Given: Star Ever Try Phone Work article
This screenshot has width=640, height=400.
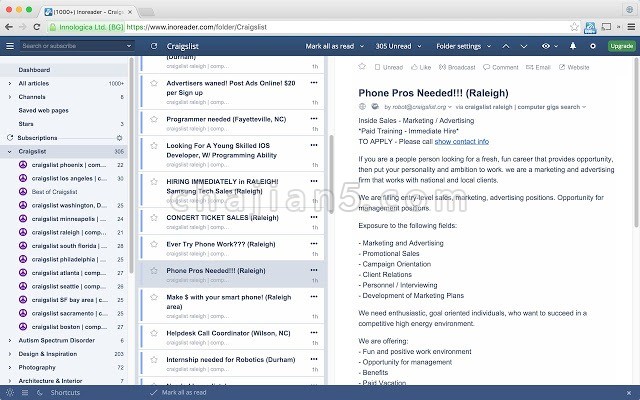Looking at the screenshot, I should (x=154, y=244).
